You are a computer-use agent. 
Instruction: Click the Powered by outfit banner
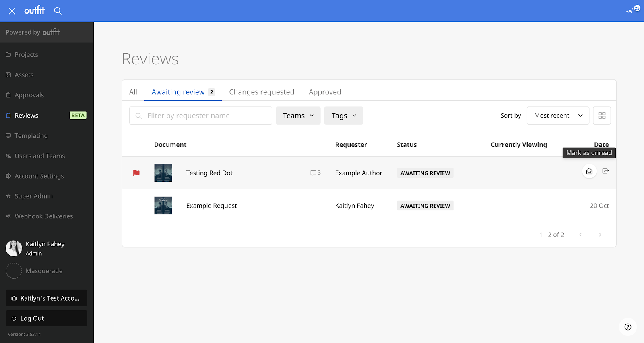[47, 32]
